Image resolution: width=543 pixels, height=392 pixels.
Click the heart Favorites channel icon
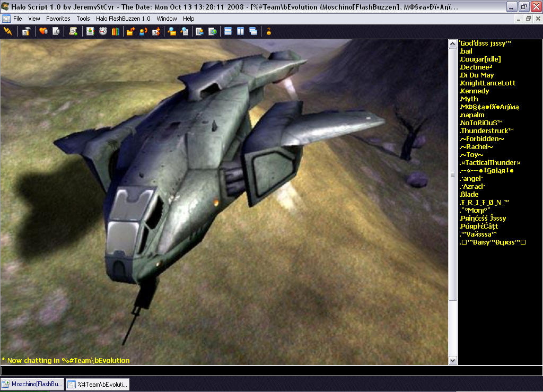43,31
